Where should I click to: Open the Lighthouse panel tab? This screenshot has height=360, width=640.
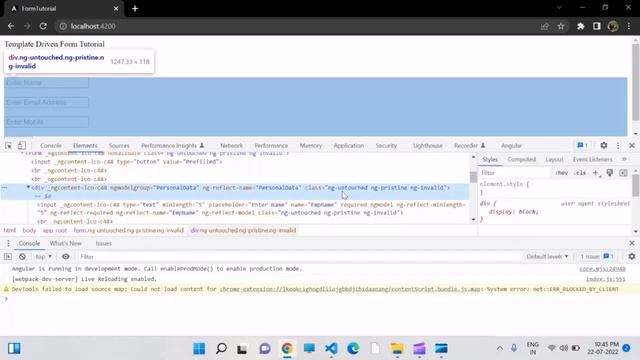coord(427,145)
